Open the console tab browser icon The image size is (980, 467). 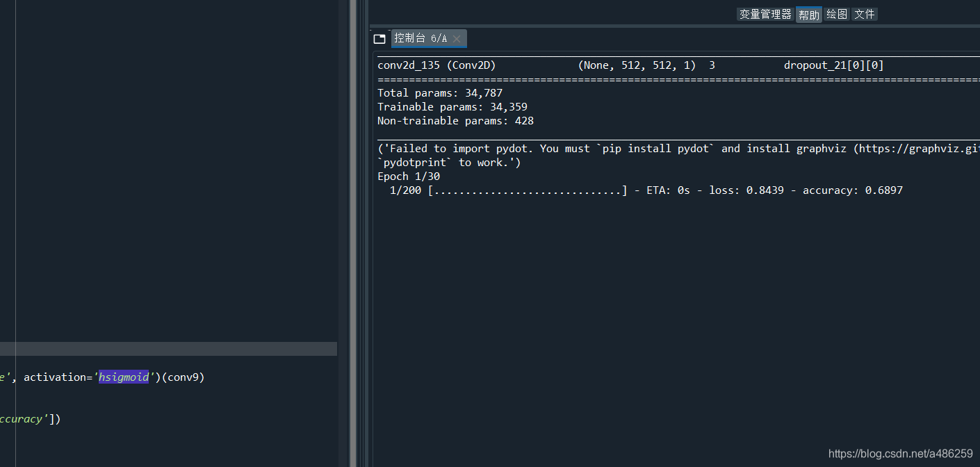point(379,39)
